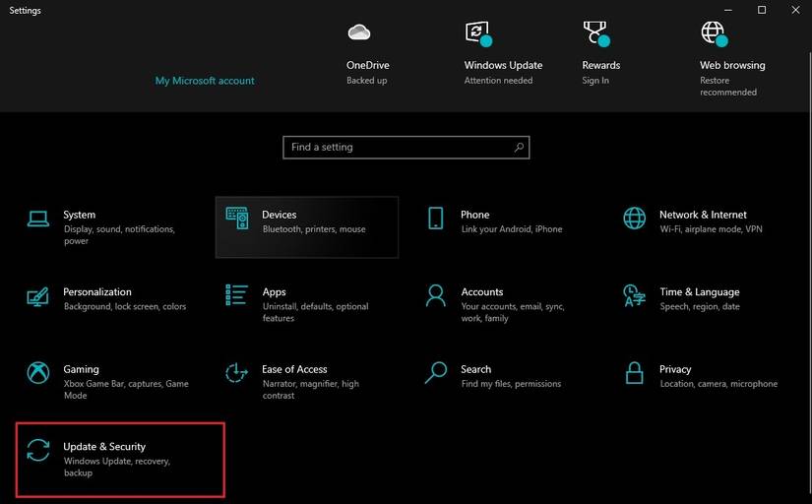This screenshot has height=504, width=812.
Task: Click 'Background, lock screen, colors' description
Action: click(125, 306)
